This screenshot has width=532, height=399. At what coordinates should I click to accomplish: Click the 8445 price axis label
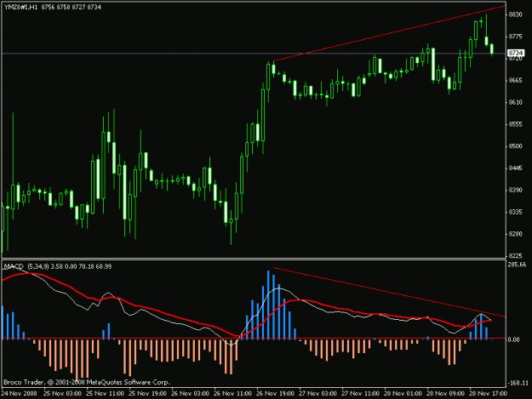[x=515, y=168]
